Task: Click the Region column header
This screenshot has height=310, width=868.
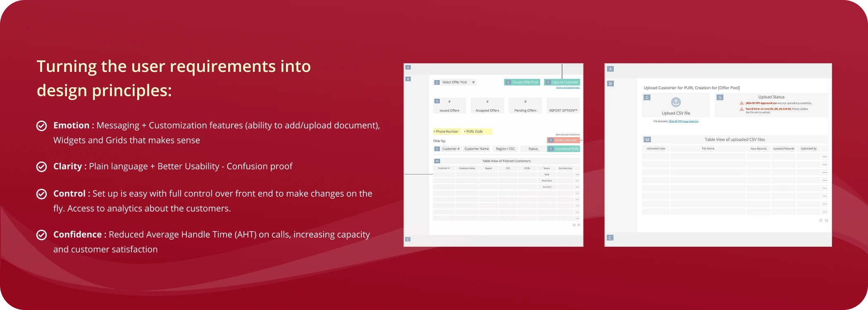Action: coord(489,168)
